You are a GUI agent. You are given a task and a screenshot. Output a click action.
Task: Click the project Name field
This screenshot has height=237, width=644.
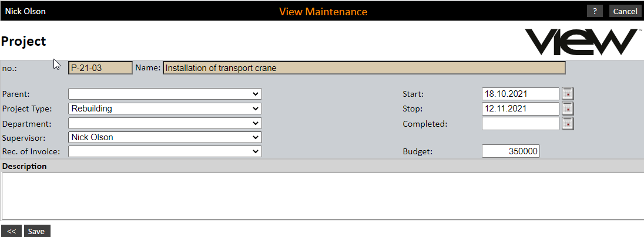[x=364, y=68]
